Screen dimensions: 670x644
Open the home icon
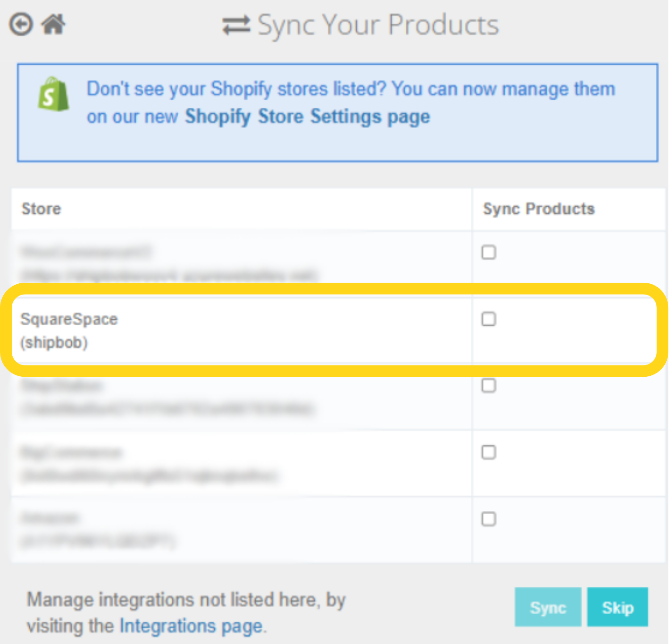(53, 24)
